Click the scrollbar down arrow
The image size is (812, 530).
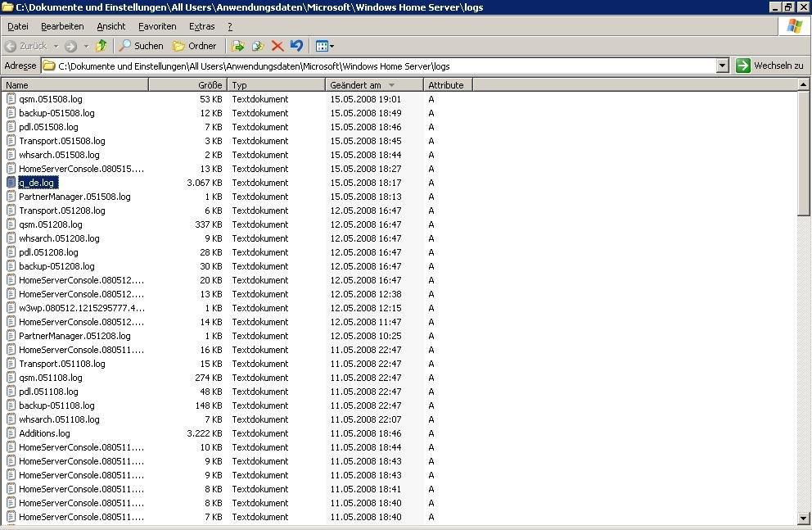(x=803, y=518)
